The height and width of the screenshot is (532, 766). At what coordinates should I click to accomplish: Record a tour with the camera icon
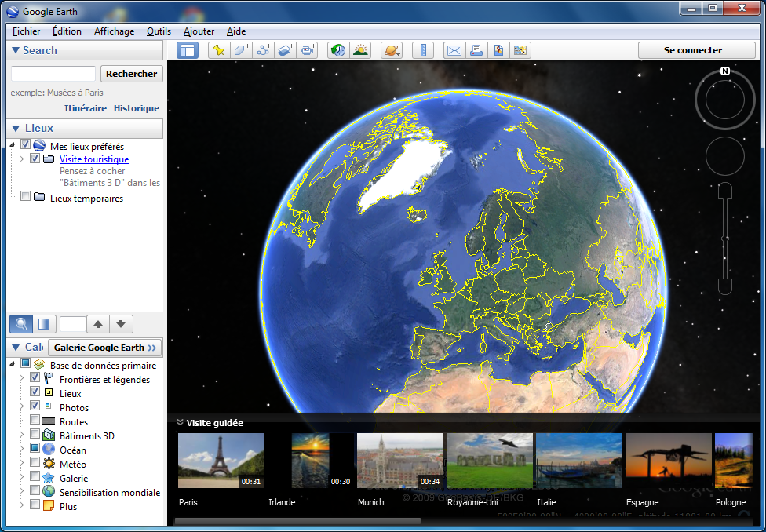pos(308,50)
